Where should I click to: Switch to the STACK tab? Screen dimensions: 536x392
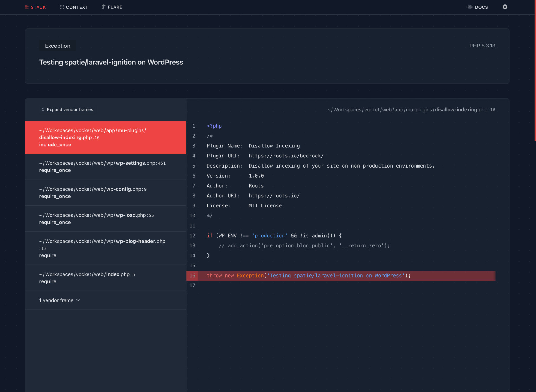(x=35, y=7)
